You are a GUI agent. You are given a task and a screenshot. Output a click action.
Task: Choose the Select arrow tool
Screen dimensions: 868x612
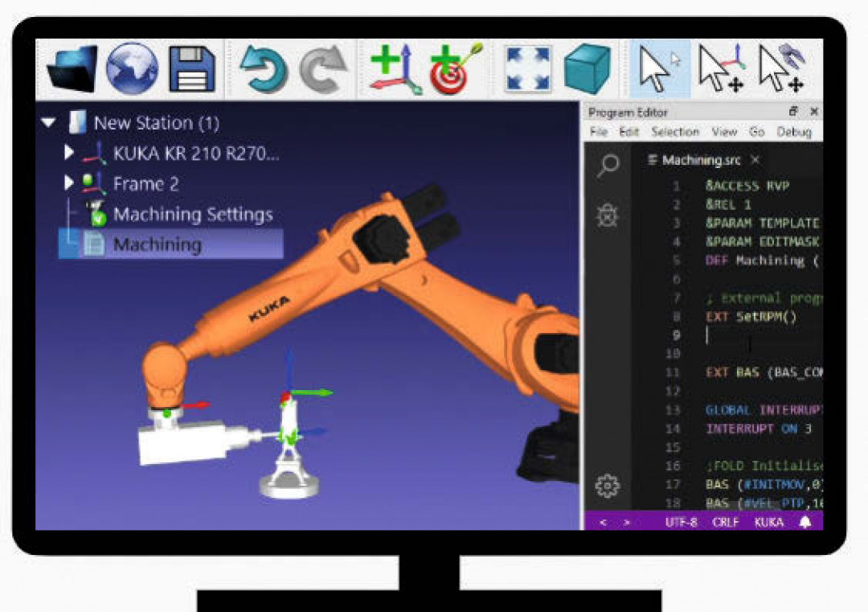pos(660,69)
